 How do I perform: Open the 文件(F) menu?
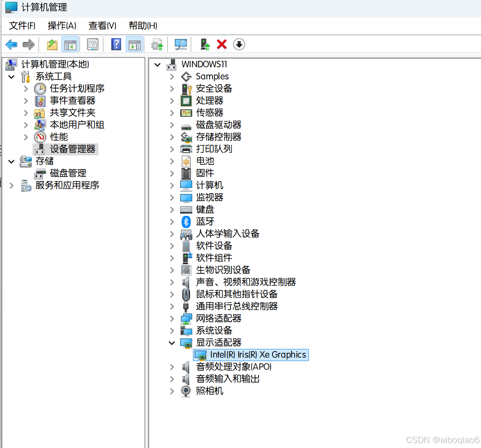click(x=22, y=26)
